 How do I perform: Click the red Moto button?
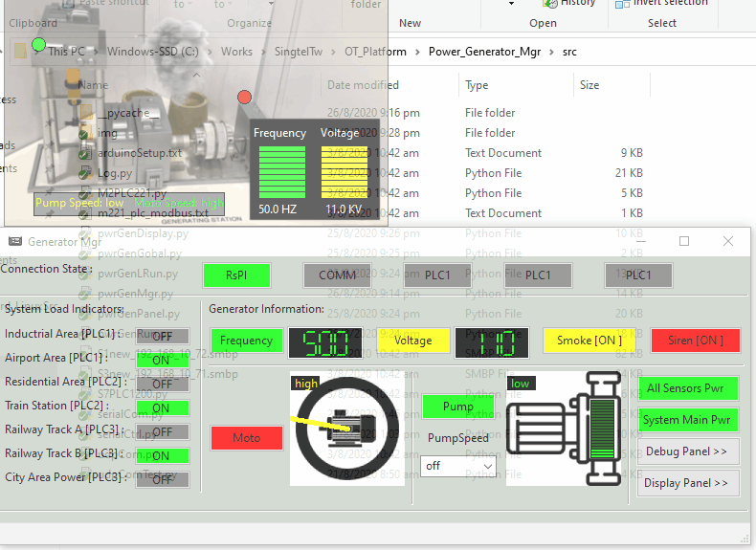247,438
